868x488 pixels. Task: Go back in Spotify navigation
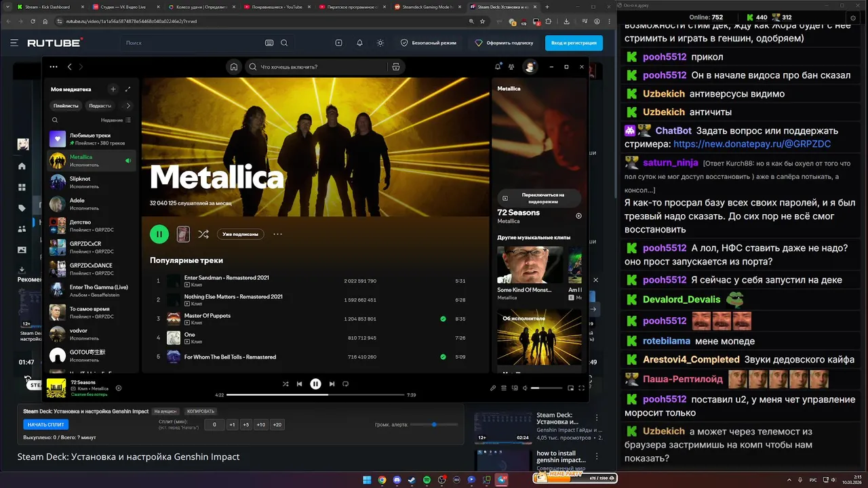click(69, 66)
